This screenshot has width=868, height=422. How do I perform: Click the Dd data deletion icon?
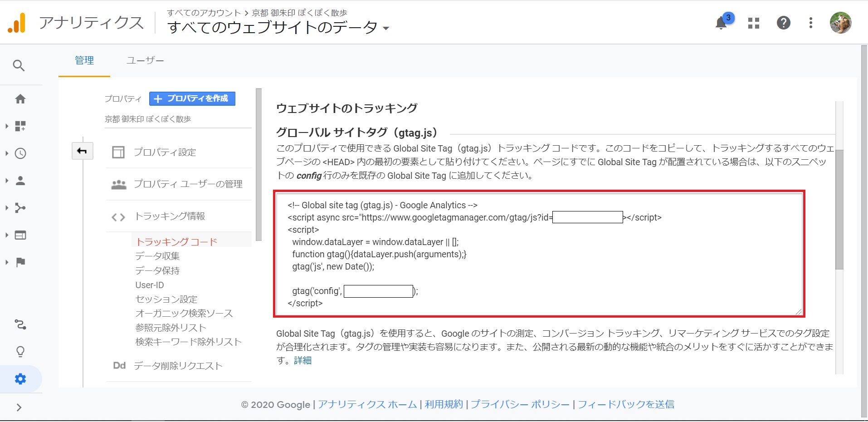[x=119, y=365]
